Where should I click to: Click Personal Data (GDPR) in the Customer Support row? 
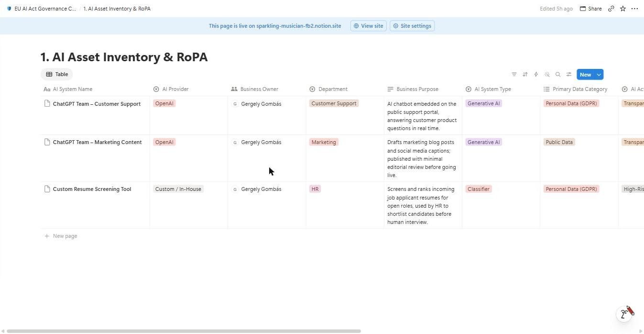pos(571,103)
